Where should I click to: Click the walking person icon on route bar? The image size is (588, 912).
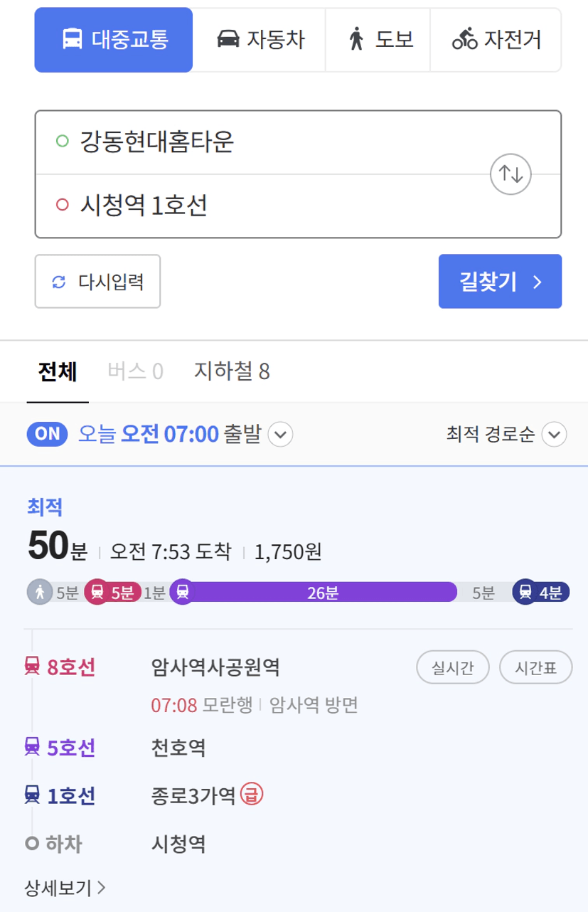40,592
